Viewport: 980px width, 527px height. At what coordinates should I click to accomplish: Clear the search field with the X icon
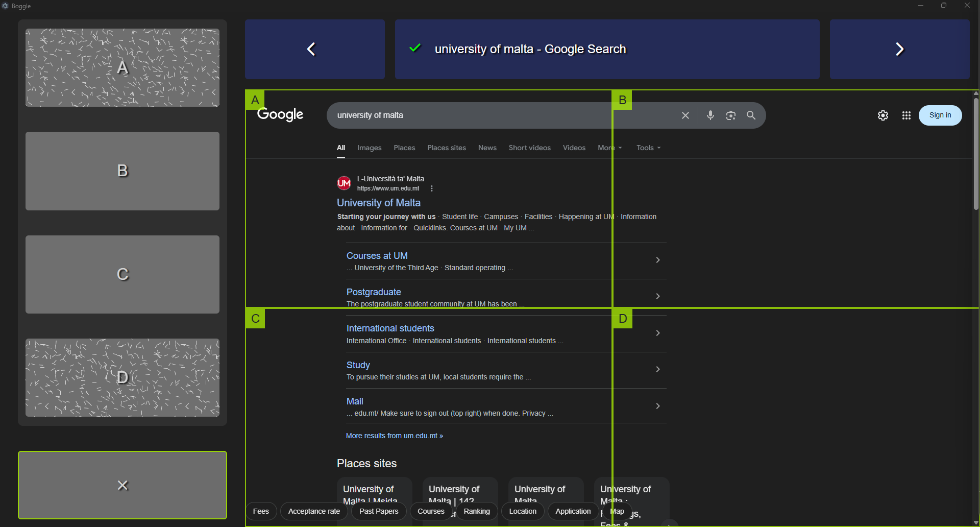685,115
